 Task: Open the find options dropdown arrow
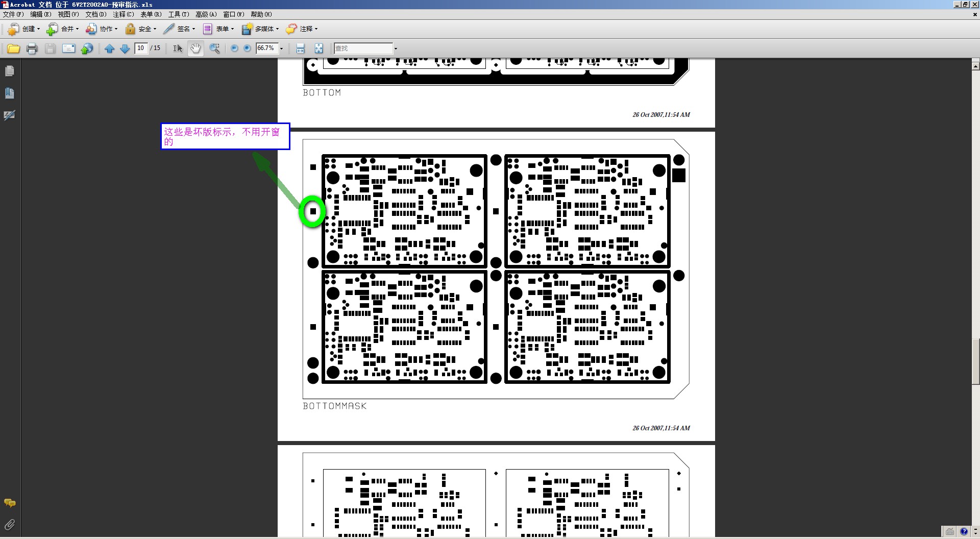pyautogui.click(x=396, y=48)
